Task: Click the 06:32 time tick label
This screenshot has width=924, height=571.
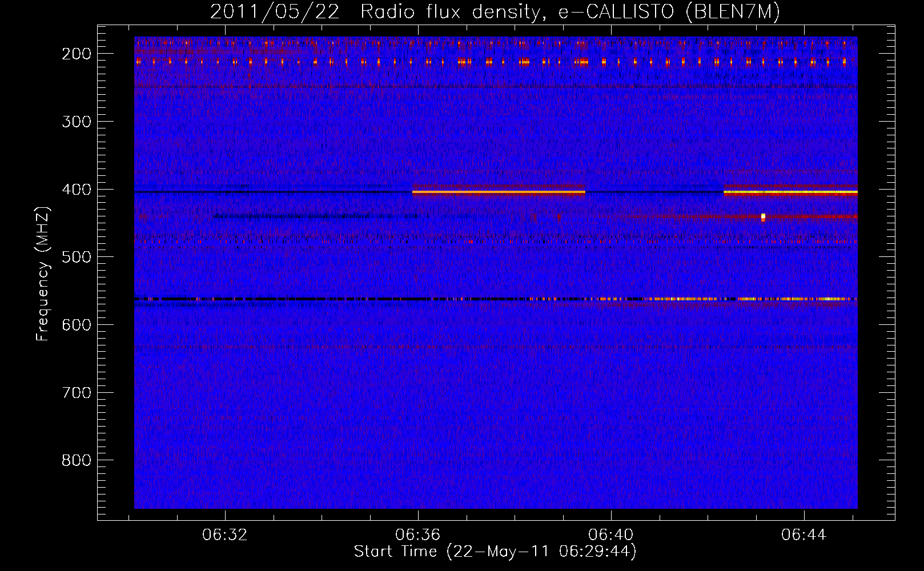Action: 225,535
